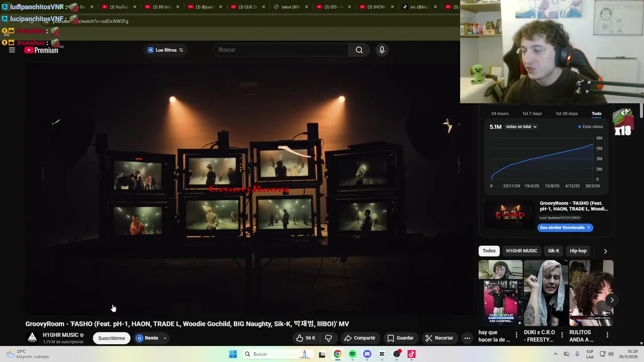Switch chart range to '1st 28 days'

coord(567,114)
